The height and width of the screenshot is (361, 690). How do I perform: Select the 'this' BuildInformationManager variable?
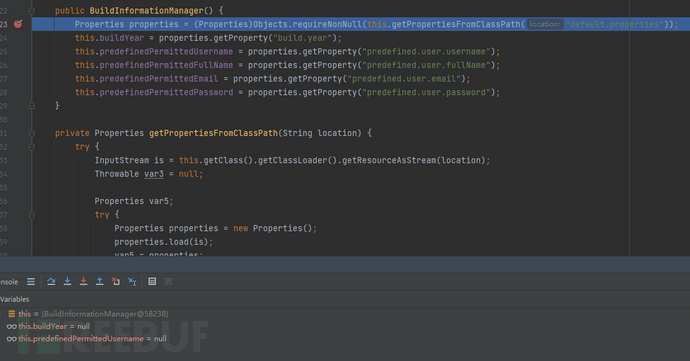point(88,314)
